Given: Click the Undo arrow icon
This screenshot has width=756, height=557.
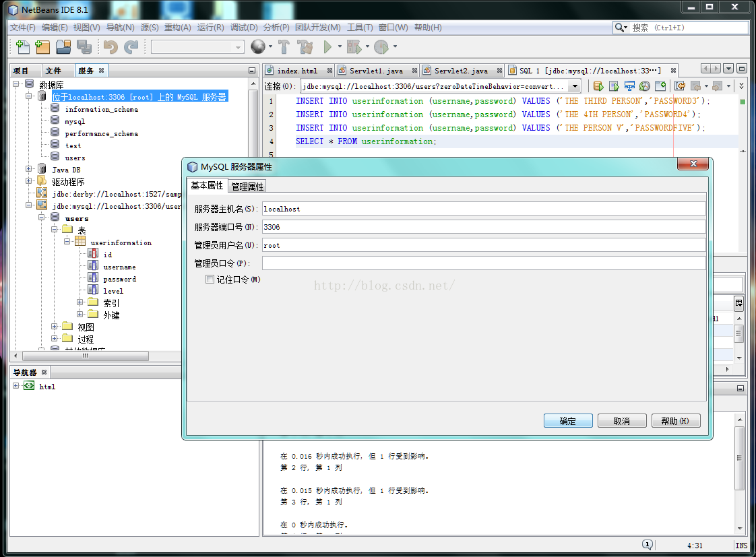Looking at the screenshot, I should 111,46.
